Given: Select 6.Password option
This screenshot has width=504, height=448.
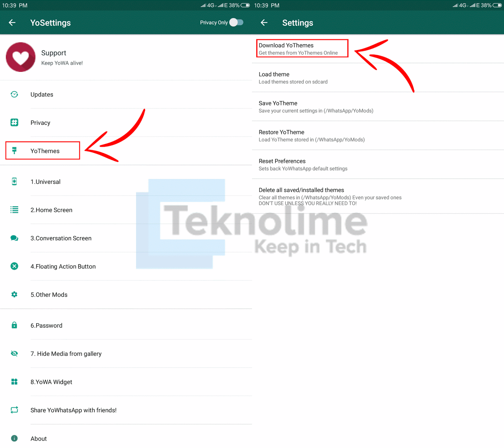Looking at the screenshot, I should point(126,325).
